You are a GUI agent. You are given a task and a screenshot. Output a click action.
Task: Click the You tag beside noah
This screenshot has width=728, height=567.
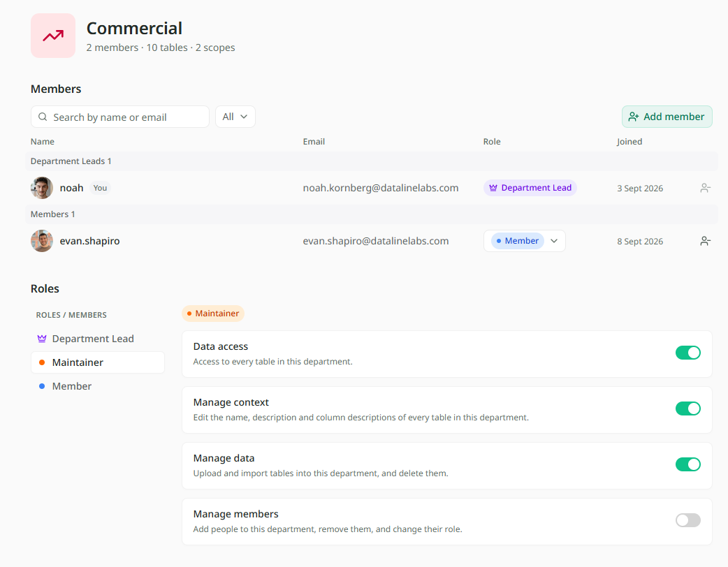coord(100,188)
